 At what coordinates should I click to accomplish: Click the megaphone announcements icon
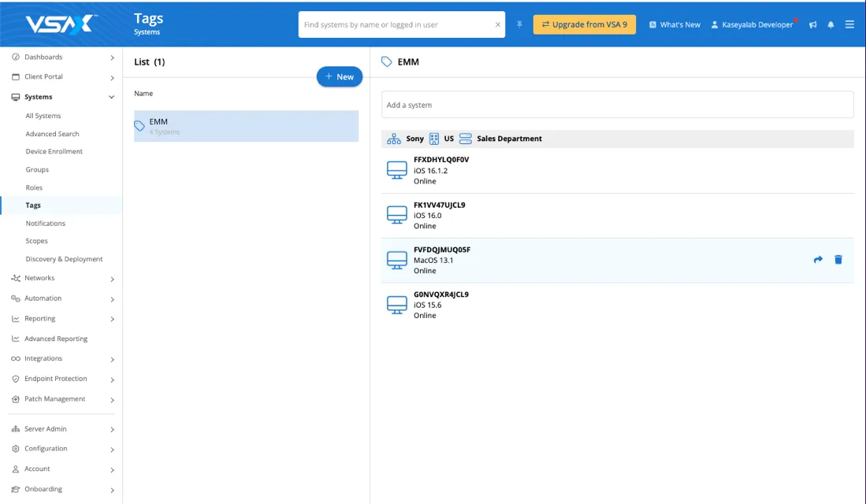812,24
